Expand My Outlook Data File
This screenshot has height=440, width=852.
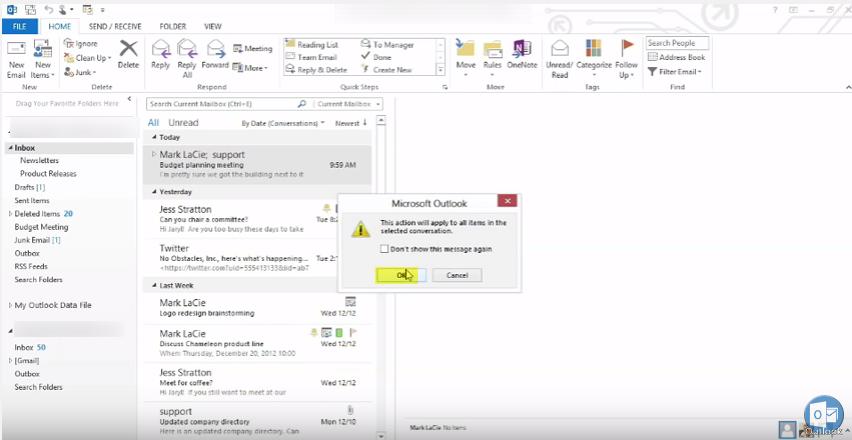[10, 305]
